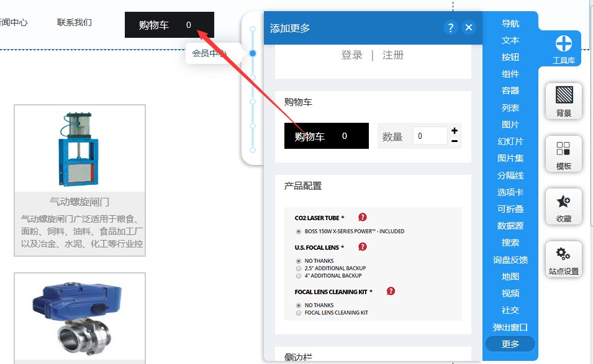Click help icon next to CO2 LASER TUBE
The width and height of the screenshot is (593, 364).
click(362, 217)
